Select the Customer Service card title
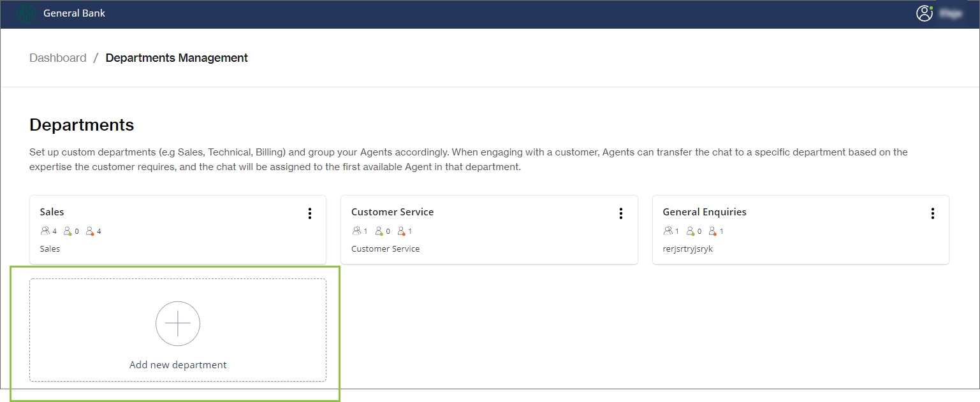 [392, 212]
